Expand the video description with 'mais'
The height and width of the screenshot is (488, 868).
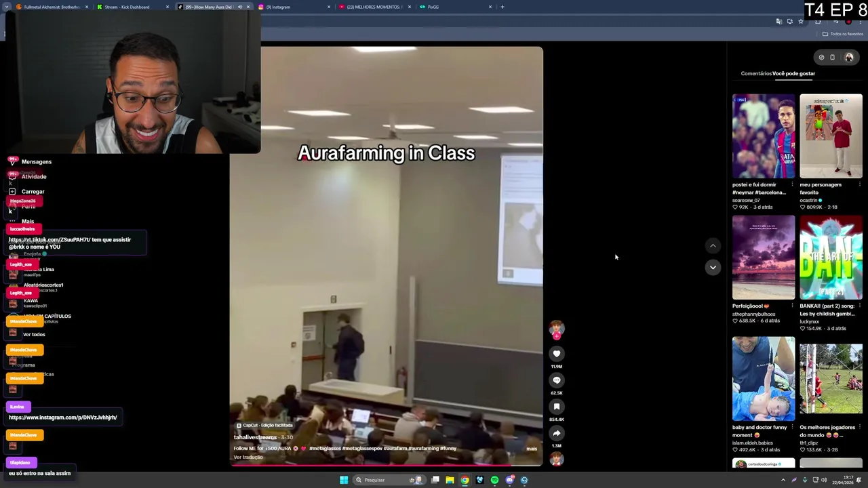tap(532, 449)
